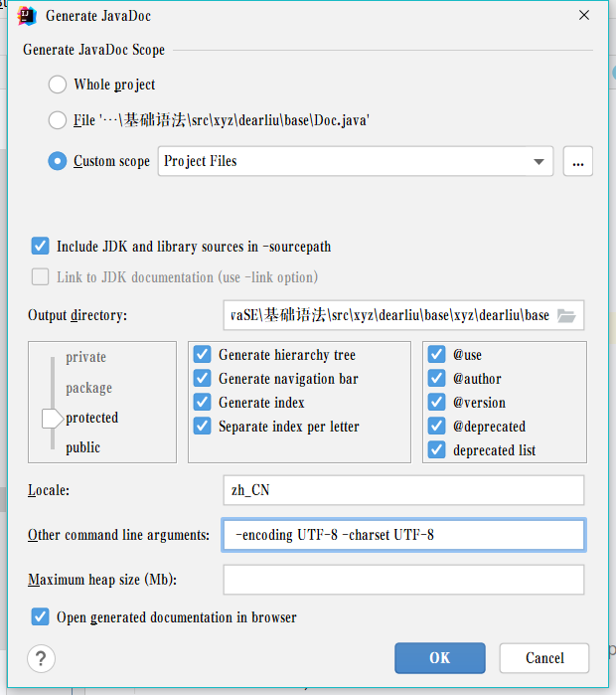Viewport: 616px width, 695px height.
Task: Click the ellipsis button beside Custom scope
Action: (x=578, y=161)
